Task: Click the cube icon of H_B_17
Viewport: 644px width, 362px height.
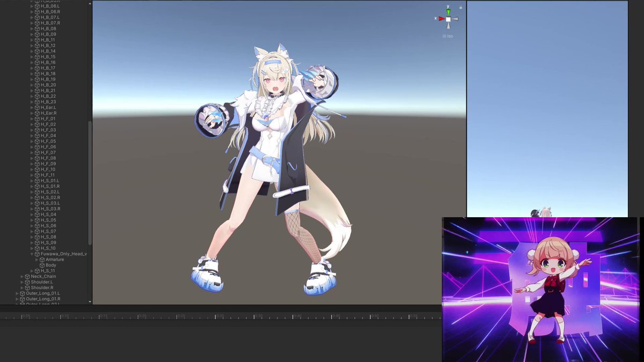Action: pyautogui.click(x=37, y=68)
